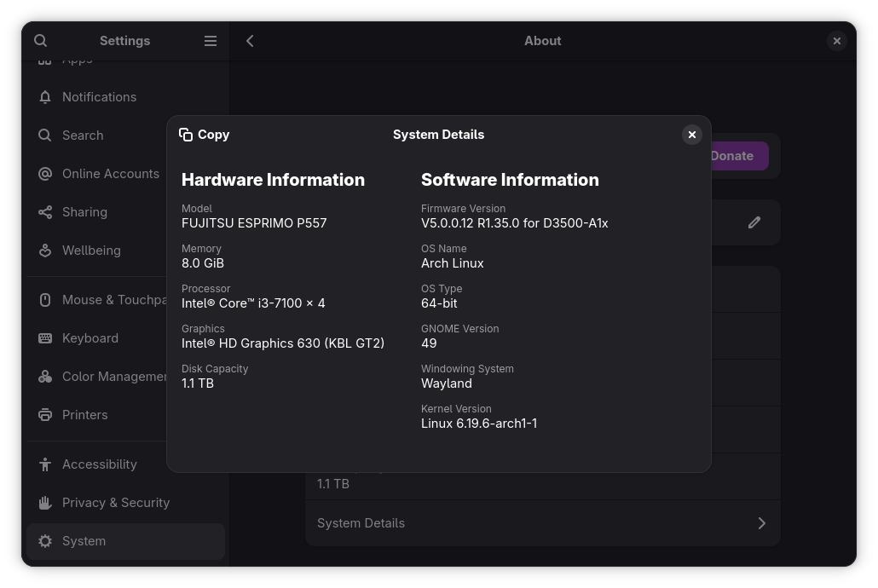
Task: Open the hamburger menu in Settings
Action: tap(210, 40)
